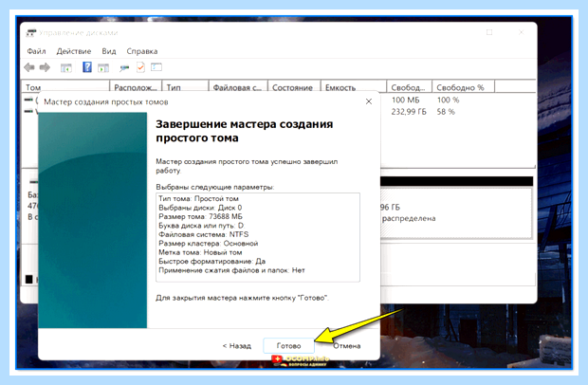This screenshot has height=385, width=588.
Task: Click the Файловая с... column header
Action: (238, 87)
